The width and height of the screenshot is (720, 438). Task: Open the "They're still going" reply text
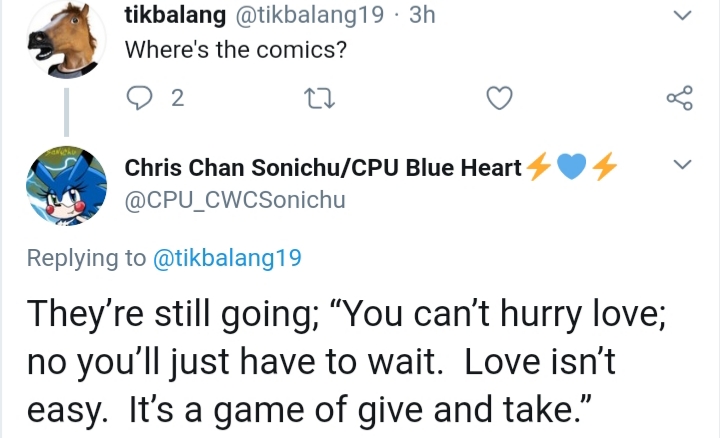click(346, 362)
